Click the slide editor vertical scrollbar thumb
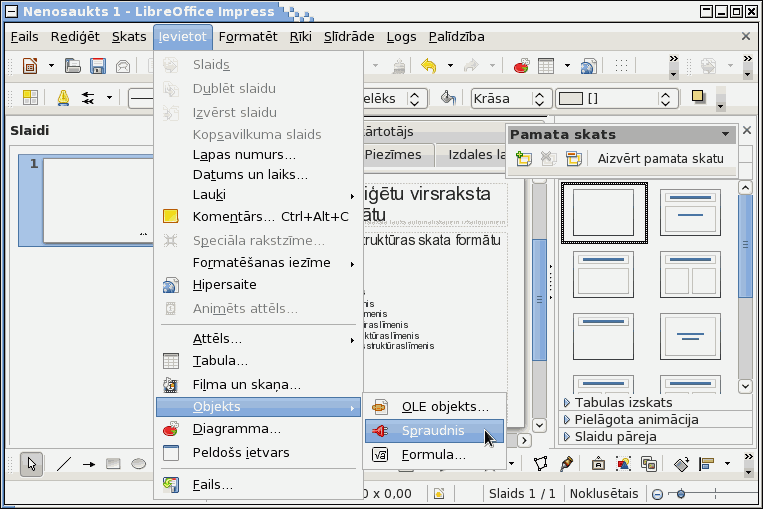Screen dimensions: 763x509 (x=539, y=300)
